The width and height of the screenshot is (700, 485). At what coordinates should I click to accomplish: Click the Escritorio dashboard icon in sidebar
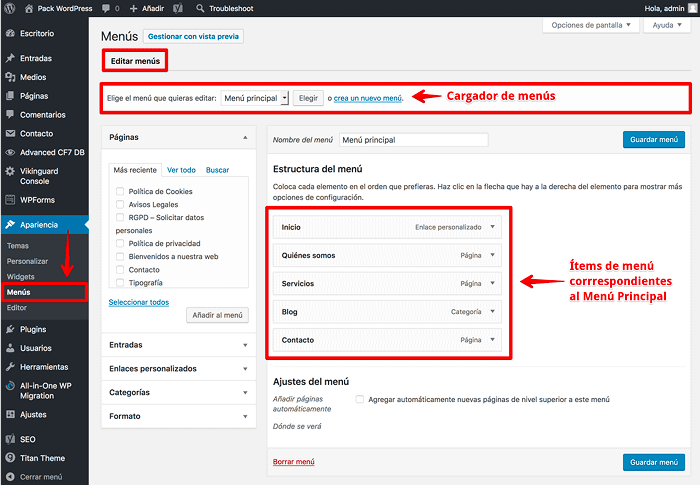[10, 33]
